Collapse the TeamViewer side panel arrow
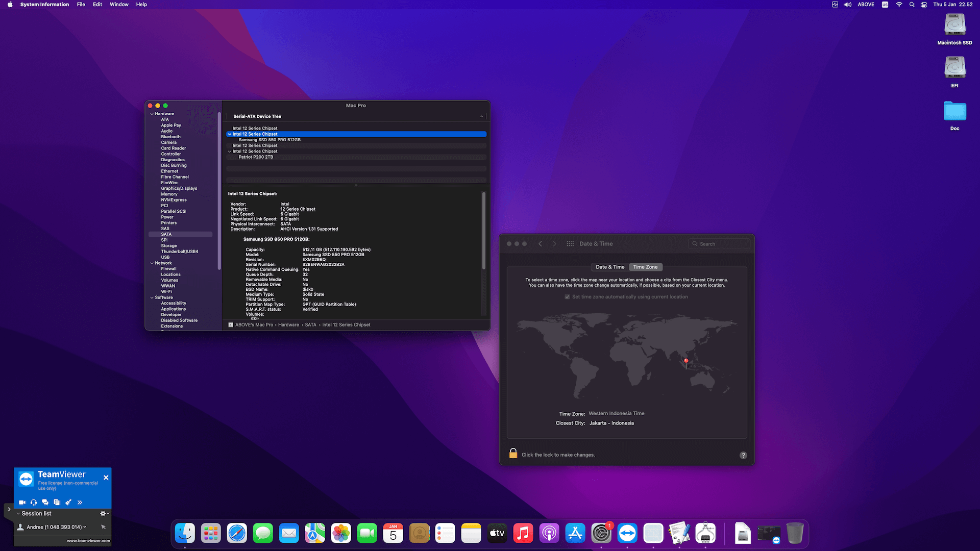980x551 pixels. (9, 509)
